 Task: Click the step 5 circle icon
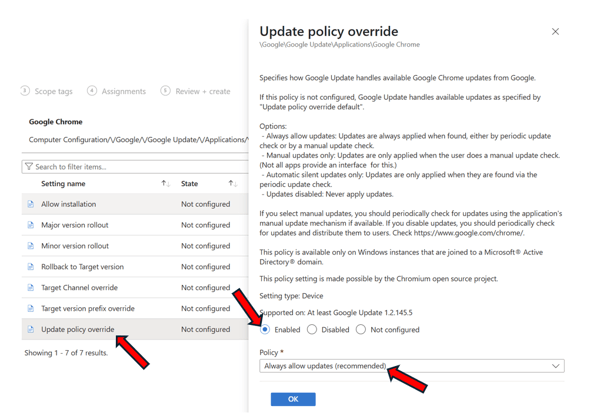(x=165, y=91)
